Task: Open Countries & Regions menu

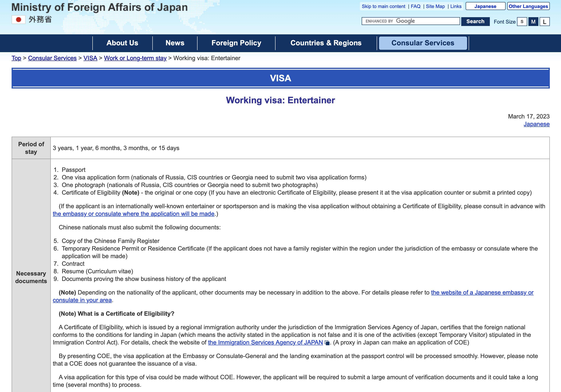Action: point(326,43)
